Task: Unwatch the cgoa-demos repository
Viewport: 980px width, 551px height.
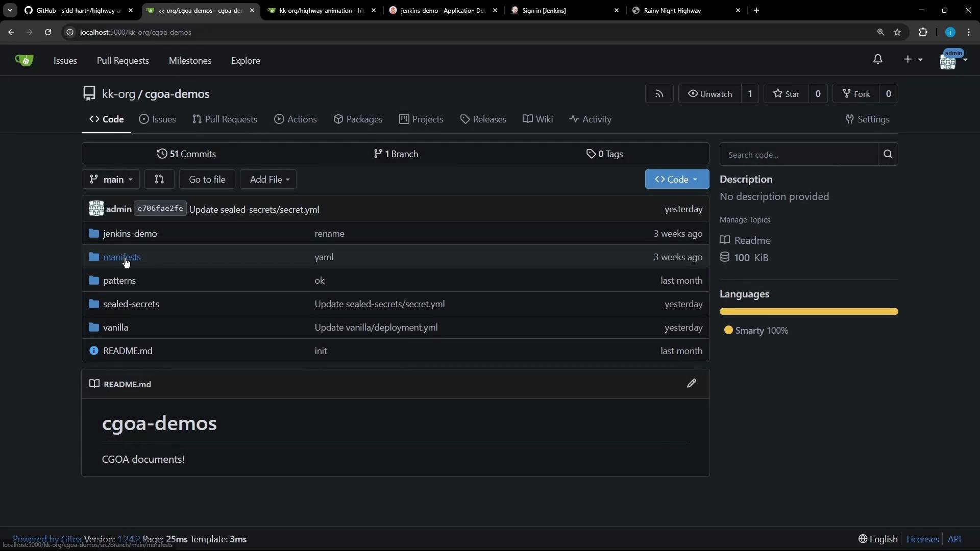Action: pyautogui.click(x=710, y=94)
